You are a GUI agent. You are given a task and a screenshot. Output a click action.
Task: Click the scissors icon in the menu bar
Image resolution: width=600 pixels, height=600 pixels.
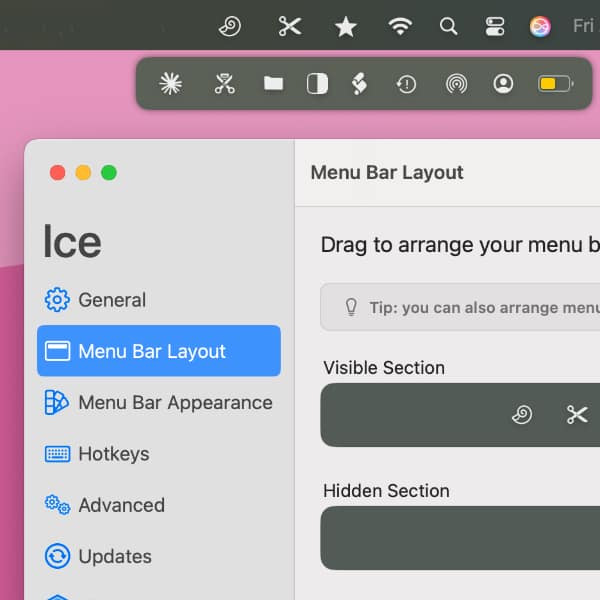pos(290,27)
